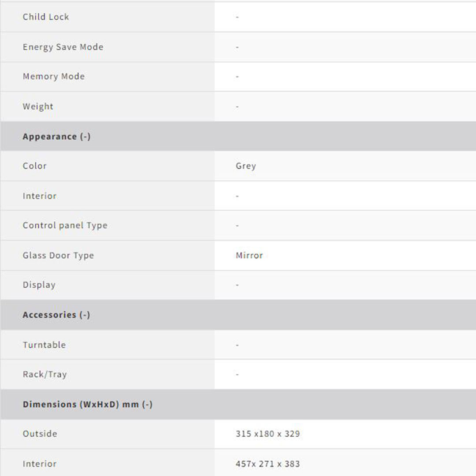This screenshot has width=476, height=476.
Task: Click the Rack/Tray row label
Action: pos(45,375)
